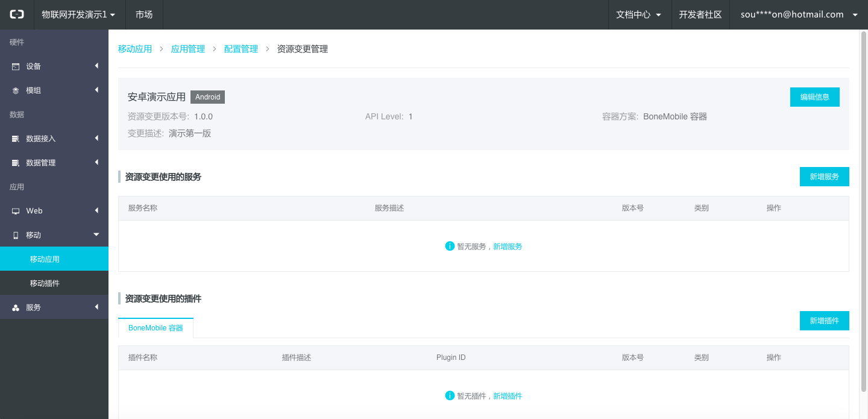Click the 数据管理 data management icon

[x=16, y=163]
